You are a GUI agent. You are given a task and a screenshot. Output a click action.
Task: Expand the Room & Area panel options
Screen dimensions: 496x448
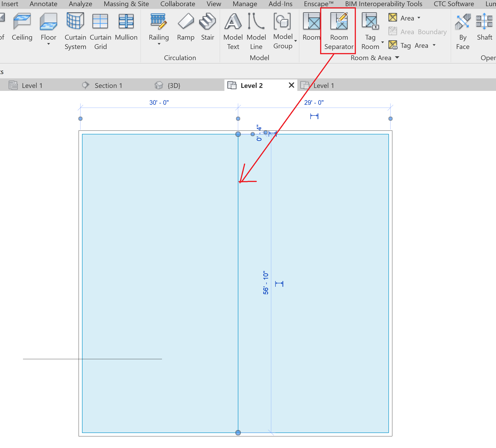click(x=397, y=58)
